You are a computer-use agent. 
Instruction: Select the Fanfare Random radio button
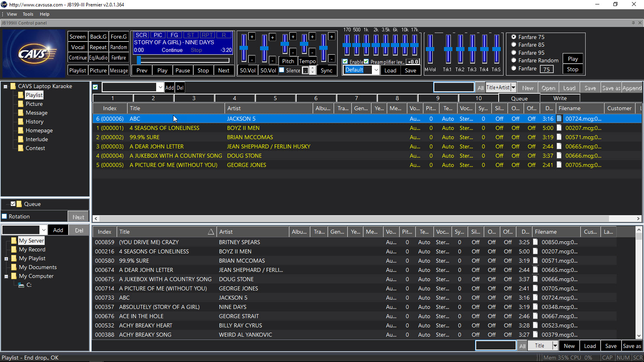[514, 60]
